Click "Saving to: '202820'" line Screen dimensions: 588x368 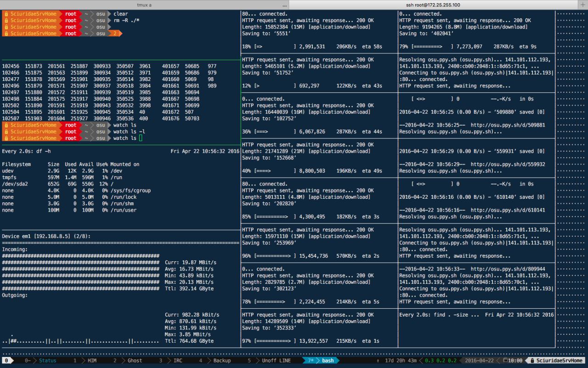pyautogui.click(x=271, y=203)
